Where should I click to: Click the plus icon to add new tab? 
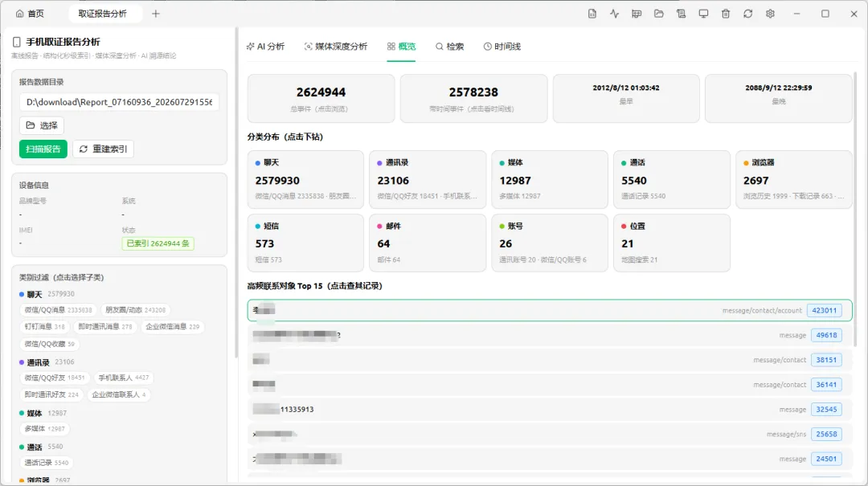156,14
